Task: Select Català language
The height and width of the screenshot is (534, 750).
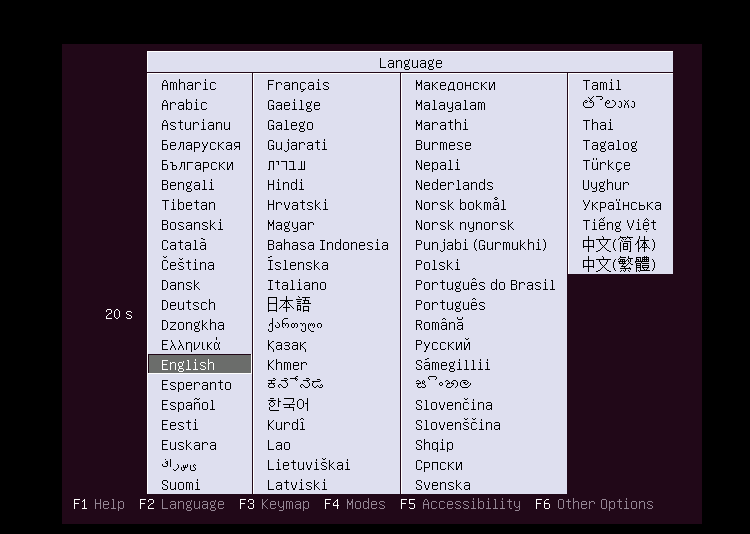Action: [184, 245]
